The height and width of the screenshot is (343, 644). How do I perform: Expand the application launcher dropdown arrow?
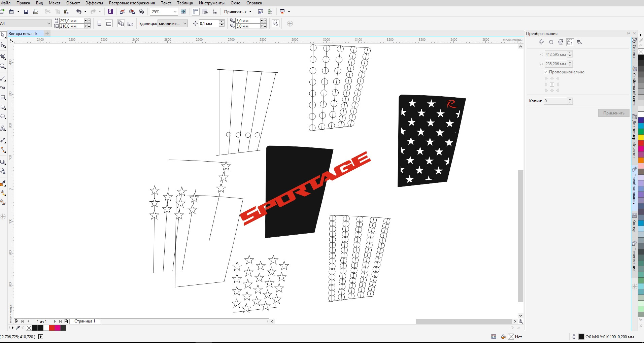[289, 12]
